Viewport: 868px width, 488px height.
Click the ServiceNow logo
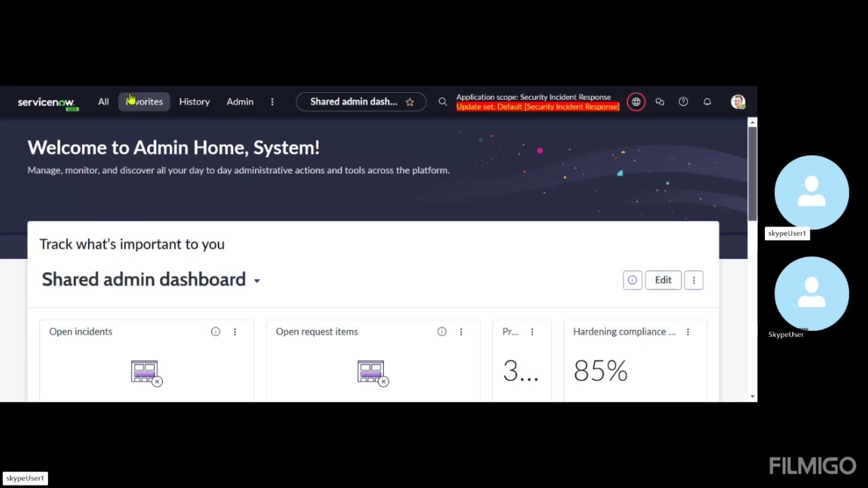[48, 103]
